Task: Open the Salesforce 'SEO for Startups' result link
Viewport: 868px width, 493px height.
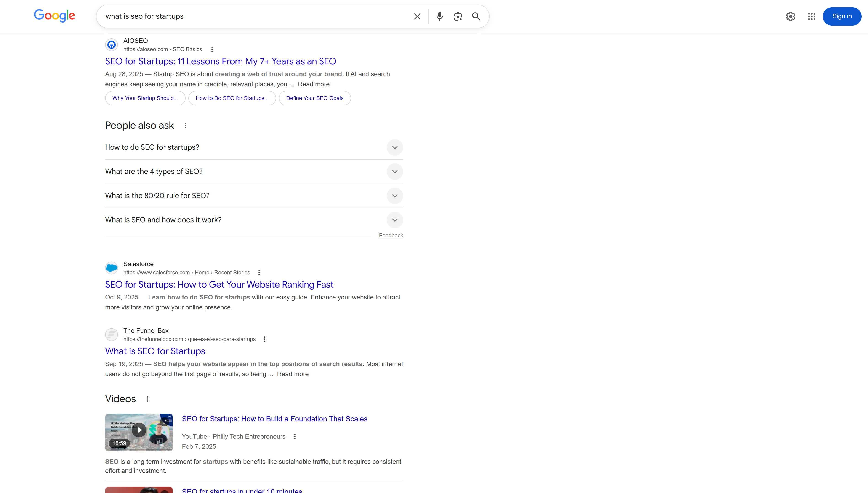Action: [219, 284]
